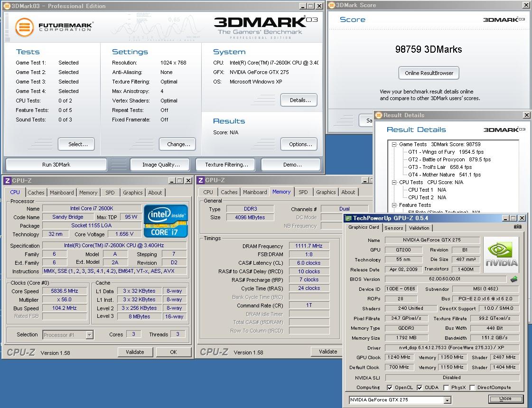Screen dimensions: 532x408
Task: Click the GPU-Z screenshot camera icon
Action: coord(517,227)
